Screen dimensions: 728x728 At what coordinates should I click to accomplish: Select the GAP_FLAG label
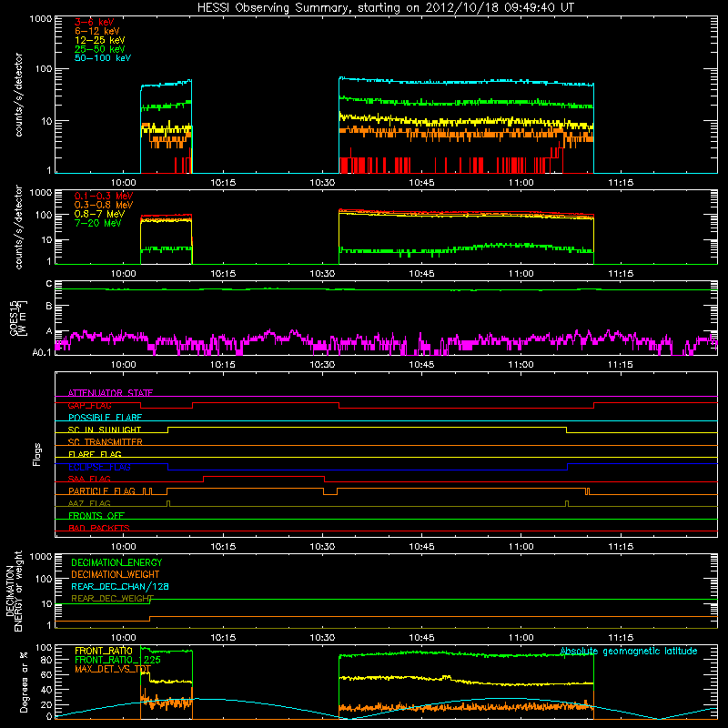point(89,405)
